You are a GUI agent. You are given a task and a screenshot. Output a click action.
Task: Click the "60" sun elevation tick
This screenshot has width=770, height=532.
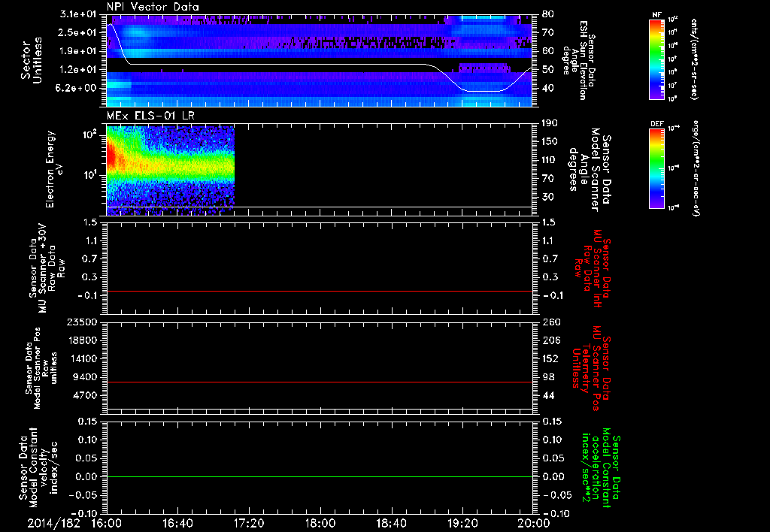point(547,51)
